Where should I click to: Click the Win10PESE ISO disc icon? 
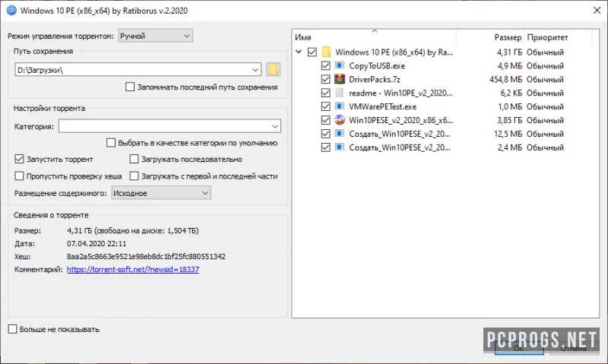click(340, 120)
